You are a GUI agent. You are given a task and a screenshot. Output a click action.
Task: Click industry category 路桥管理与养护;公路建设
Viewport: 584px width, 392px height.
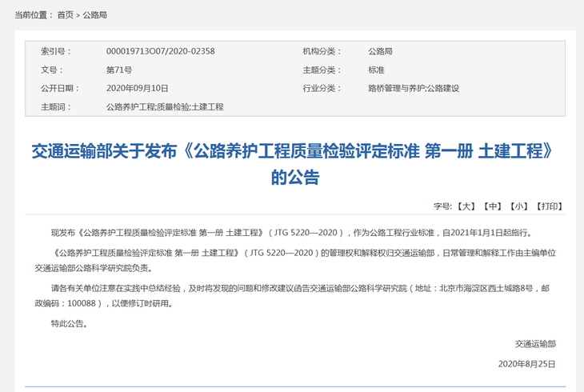pyautogui.click(x=413, y=88)
